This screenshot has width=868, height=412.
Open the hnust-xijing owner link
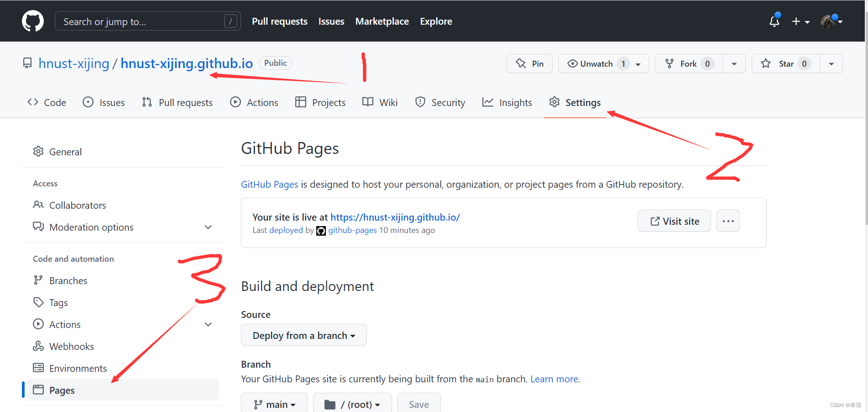pos(74,63)
